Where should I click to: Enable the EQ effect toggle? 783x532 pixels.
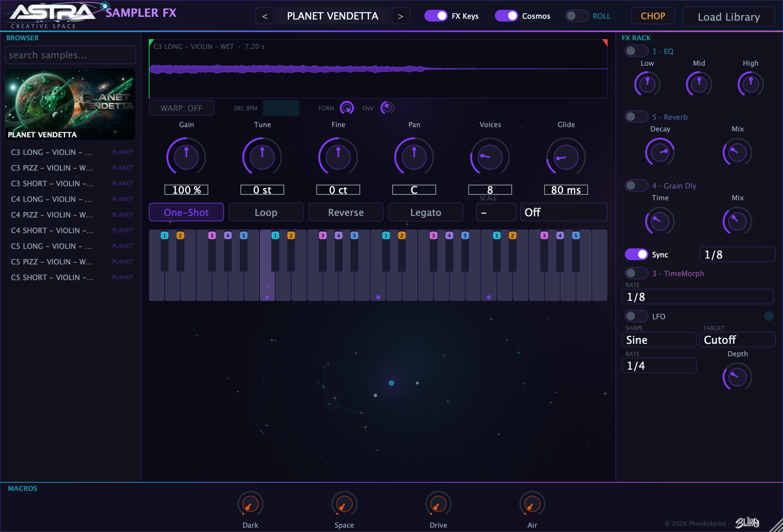point(637,51)
